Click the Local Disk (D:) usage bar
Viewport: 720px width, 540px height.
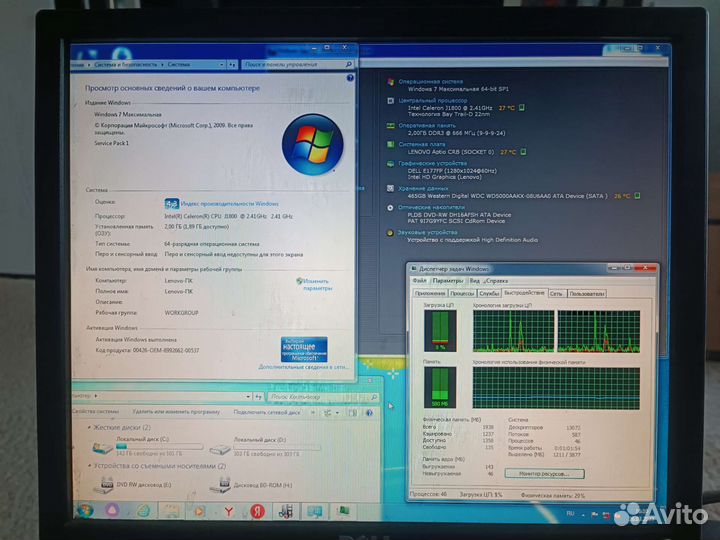(x=277, y=447)
